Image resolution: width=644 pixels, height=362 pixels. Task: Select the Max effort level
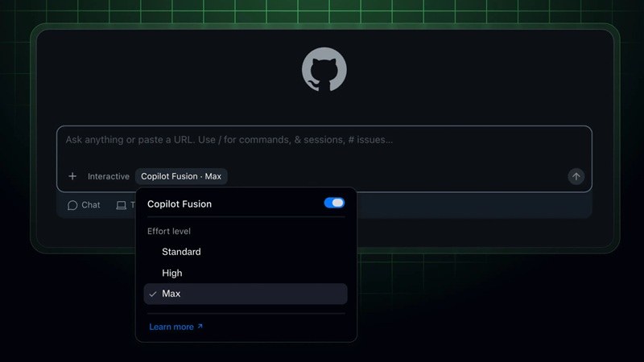coord(246,294)
